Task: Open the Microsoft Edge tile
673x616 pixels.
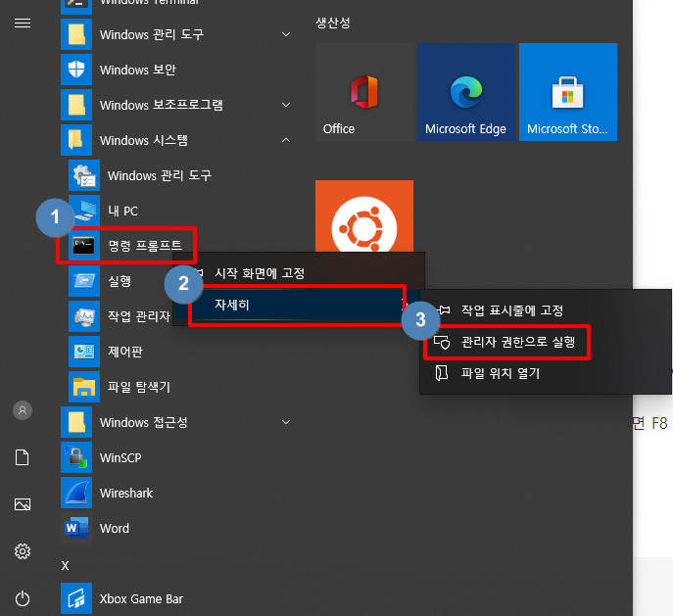Action: point(466,92)
